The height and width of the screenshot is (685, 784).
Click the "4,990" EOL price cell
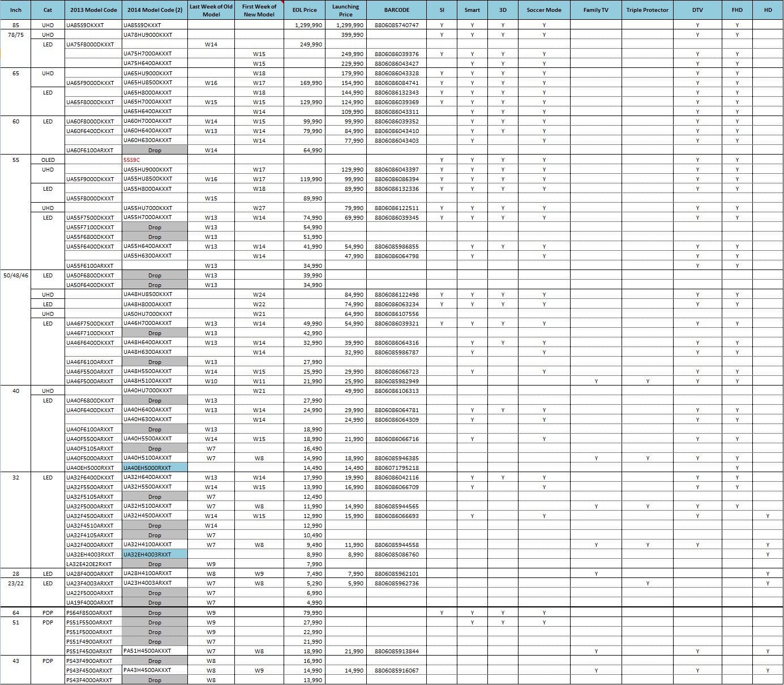pos(305,603)
